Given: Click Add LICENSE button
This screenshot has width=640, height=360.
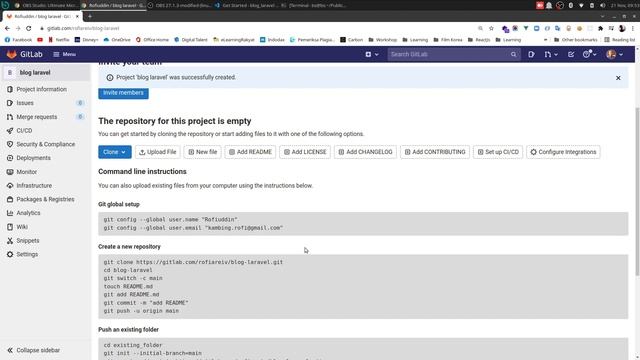Looking at the screenshot, I should 305,152.
